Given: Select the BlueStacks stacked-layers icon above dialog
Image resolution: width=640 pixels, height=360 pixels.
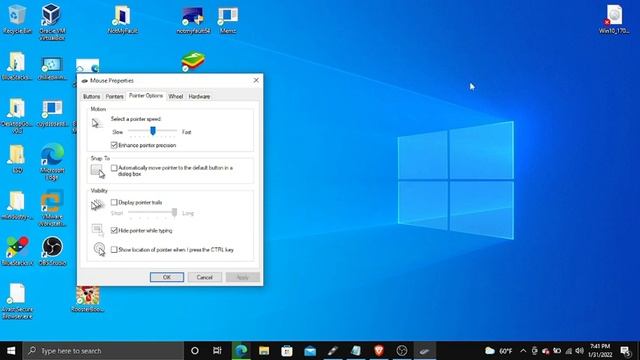Looking at the screenshot, I should point(193,62).
